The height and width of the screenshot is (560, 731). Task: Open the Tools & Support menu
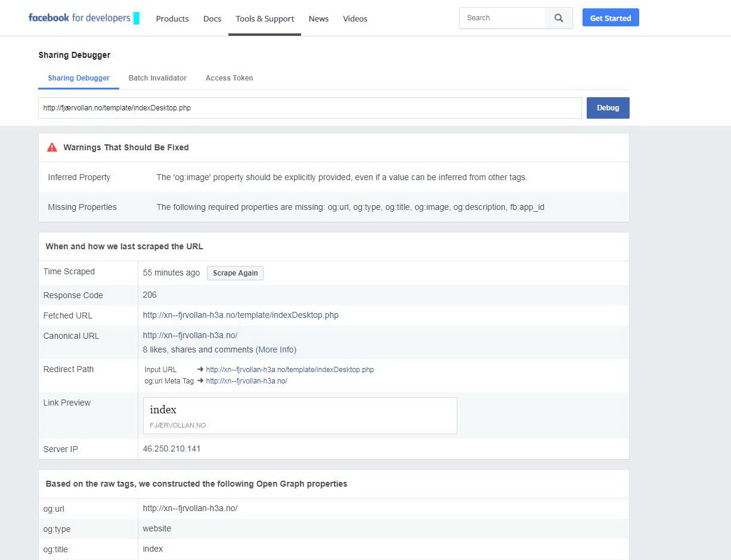tap(265, 18)
